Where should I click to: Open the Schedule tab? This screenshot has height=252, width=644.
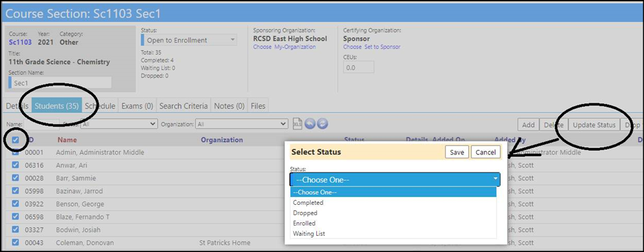(x=100, y=106)
